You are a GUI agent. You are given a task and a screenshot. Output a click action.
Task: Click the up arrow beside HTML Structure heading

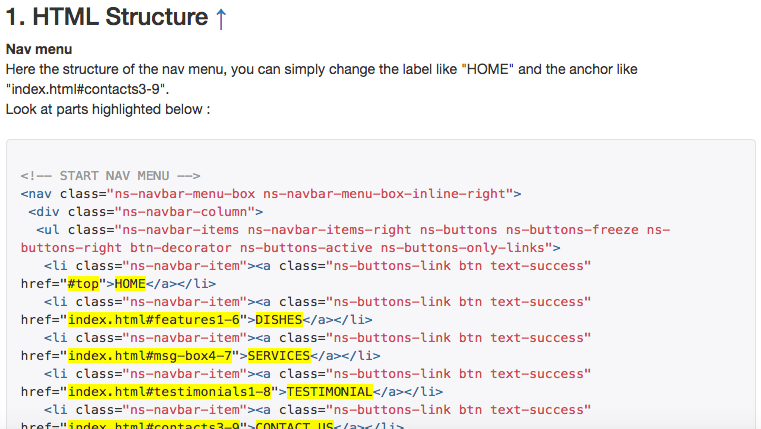tap(221, 18)
